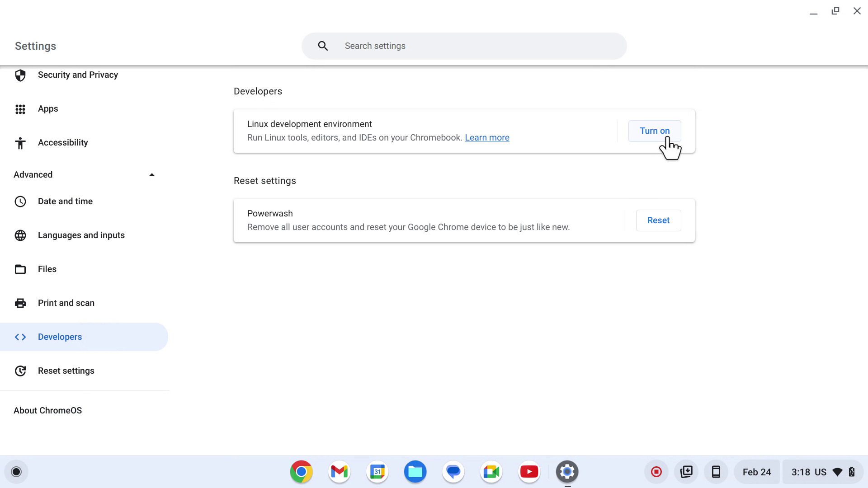Open Gmail from the shelf
Screen dimensions: 868x488
339,472
